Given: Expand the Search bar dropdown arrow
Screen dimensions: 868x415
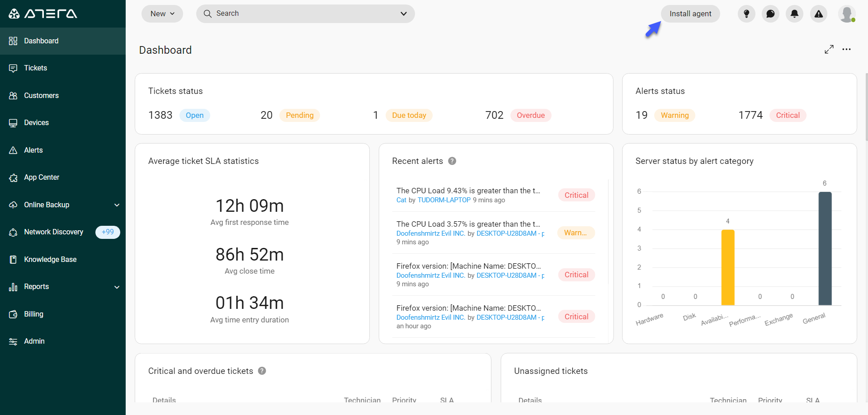Looking at the screenshot, I should (404, 14).
